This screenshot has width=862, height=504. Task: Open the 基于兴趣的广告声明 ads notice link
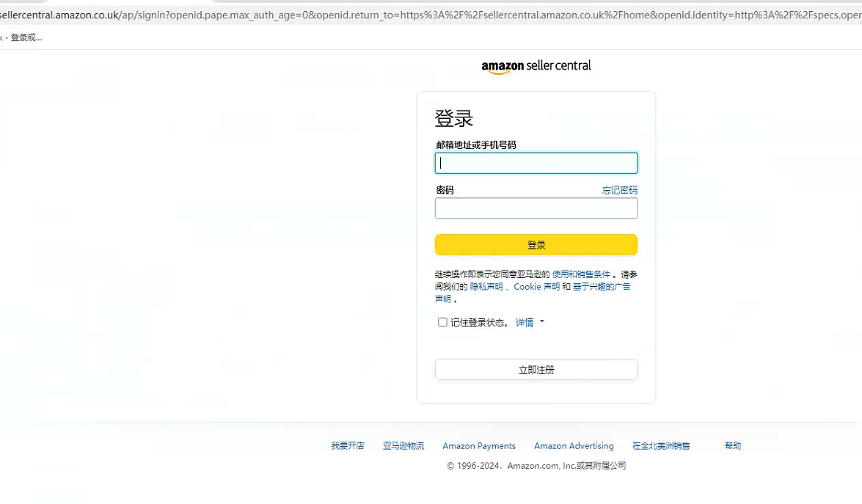point(602,287)
